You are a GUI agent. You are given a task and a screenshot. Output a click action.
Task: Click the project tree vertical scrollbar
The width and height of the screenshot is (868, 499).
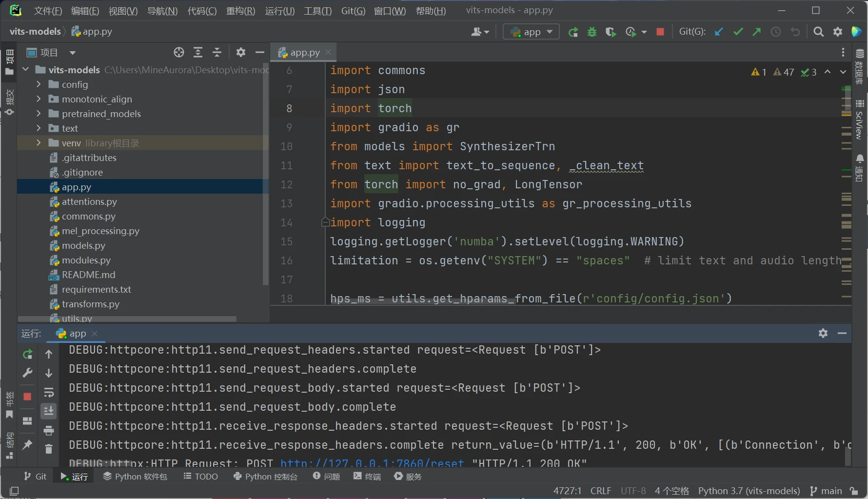[266, 175]
